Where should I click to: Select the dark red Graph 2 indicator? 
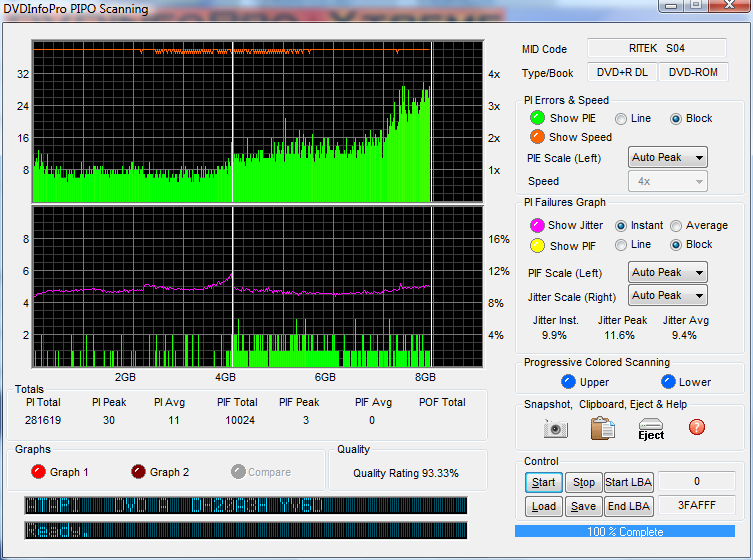pyautogui.click(x=138, y=472)
